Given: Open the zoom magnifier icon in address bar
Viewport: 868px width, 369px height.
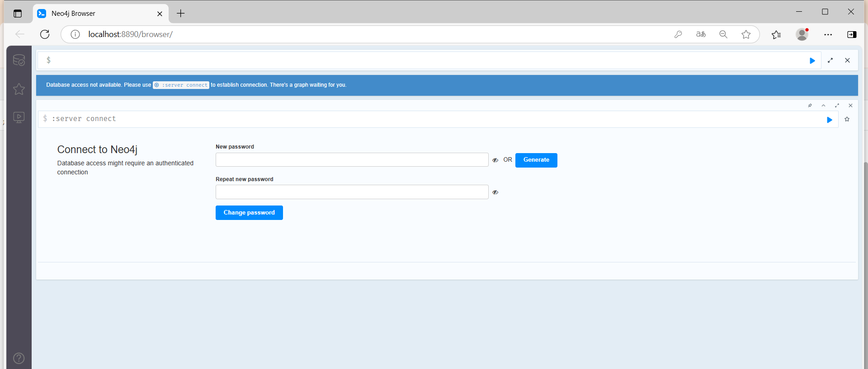Looking at the screenshot, I should 723,34.
